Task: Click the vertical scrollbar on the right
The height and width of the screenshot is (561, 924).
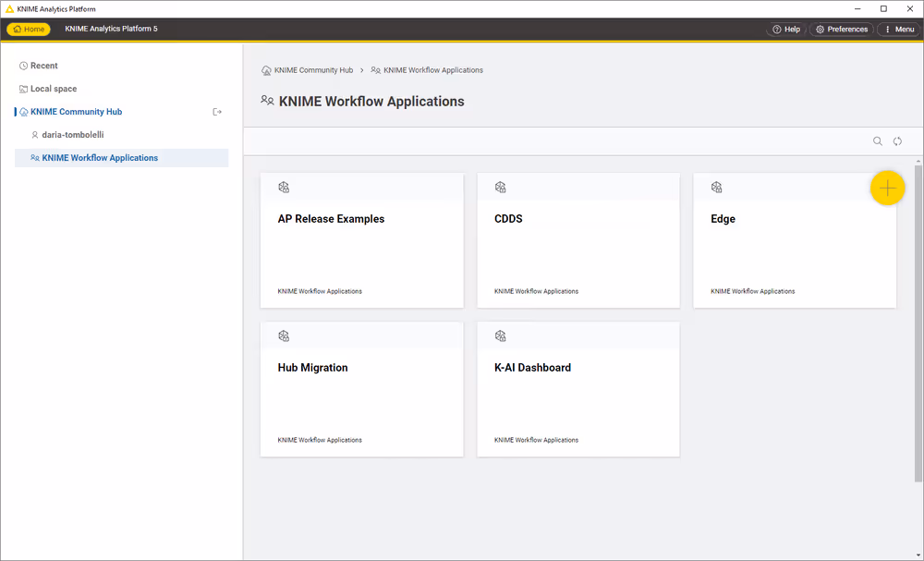Action: (x=918, y=277)
